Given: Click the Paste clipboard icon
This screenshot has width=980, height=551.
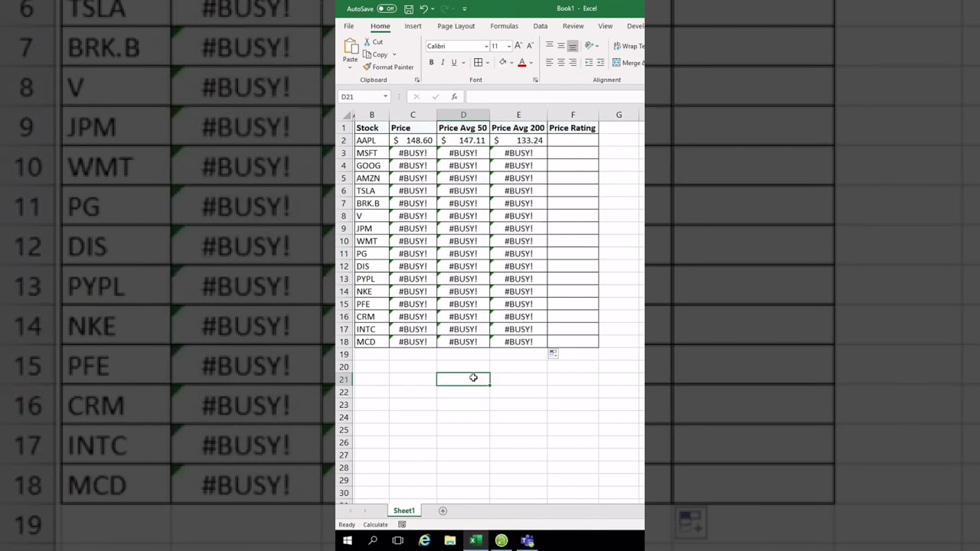Looking at the screenshot, I should [x=350, y=46].
